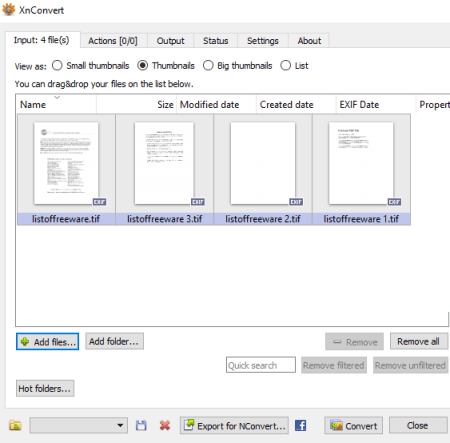Click the listoffreeware.tif file name label
450x443 pixels.
66,219
